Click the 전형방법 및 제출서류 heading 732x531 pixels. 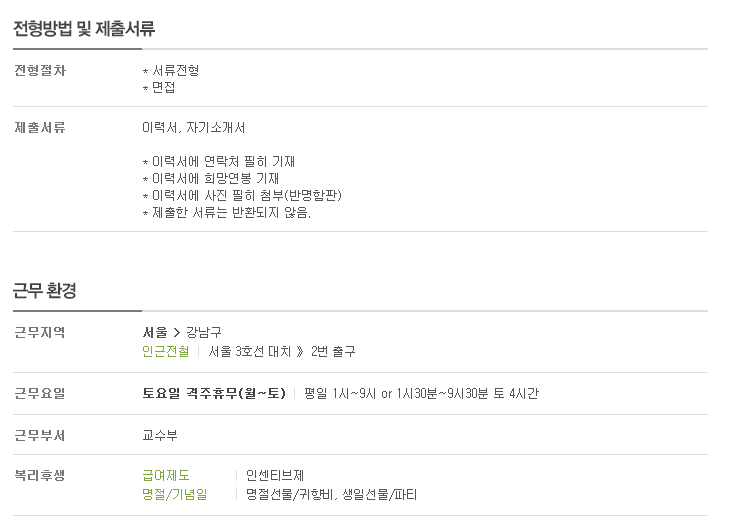pyautogui.click(x=84, y=28)
